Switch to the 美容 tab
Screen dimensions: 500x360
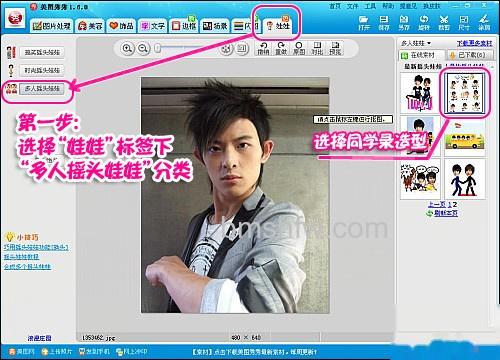89,26
